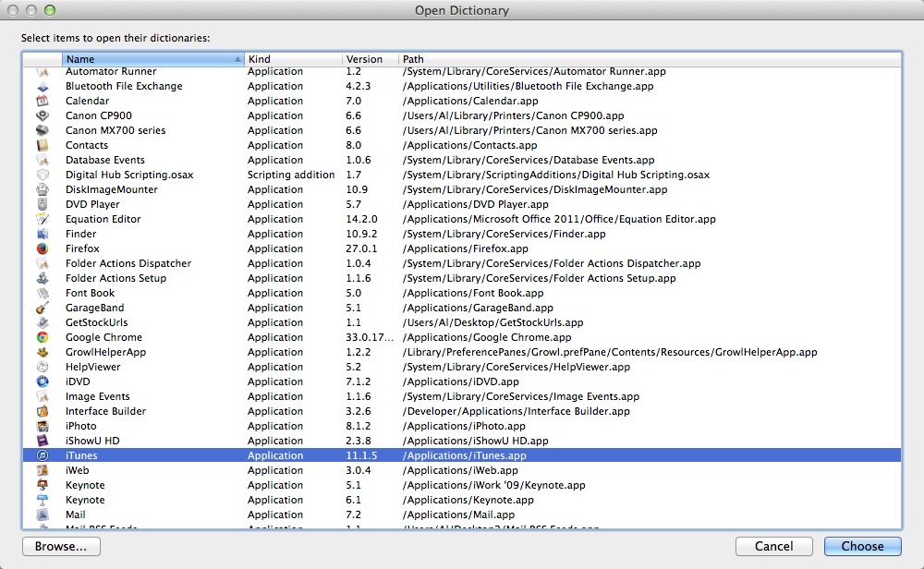Click the Browse... button
This screenshot has width=924, height=569.
(x=61, y=547)
